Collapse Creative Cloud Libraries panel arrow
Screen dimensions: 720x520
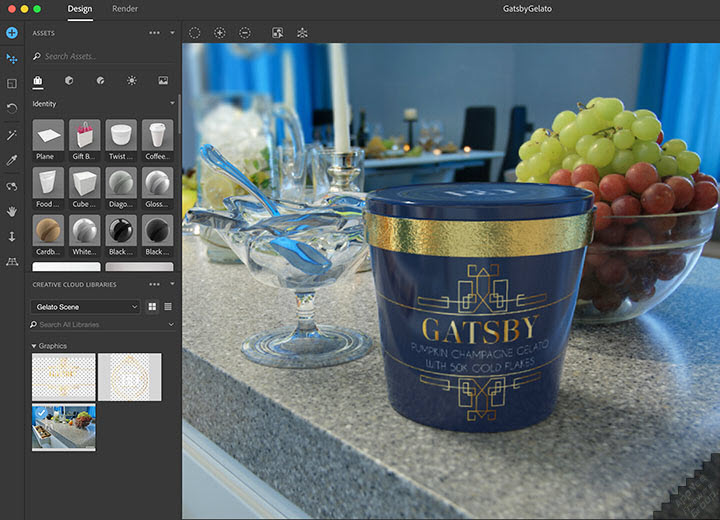click(x=173, y=284)
